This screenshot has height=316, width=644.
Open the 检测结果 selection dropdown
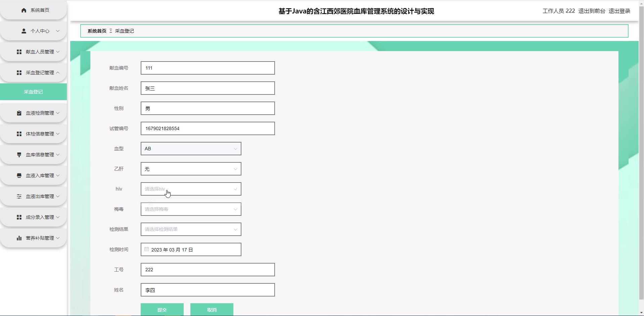191,229
